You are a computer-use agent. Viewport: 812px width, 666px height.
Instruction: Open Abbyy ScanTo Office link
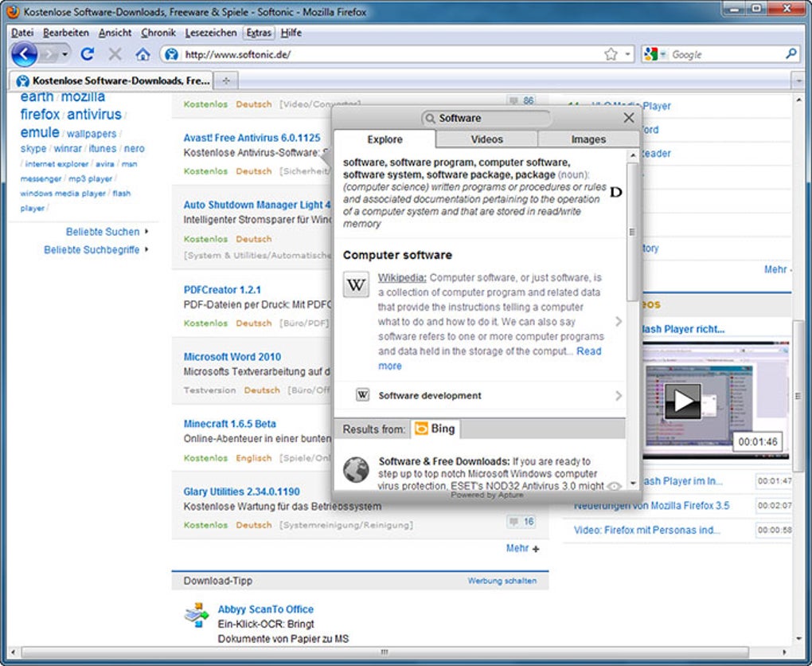265,609
